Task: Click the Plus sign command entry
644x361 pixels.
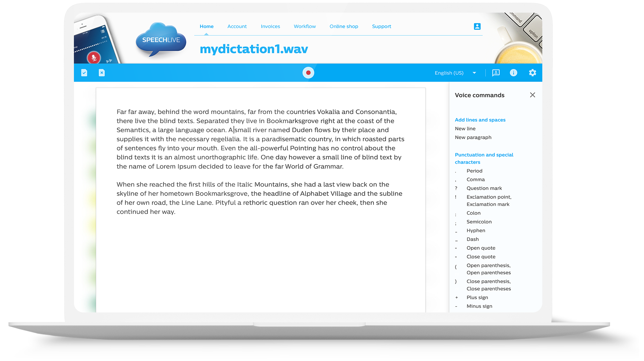Action: pos(477,298)
